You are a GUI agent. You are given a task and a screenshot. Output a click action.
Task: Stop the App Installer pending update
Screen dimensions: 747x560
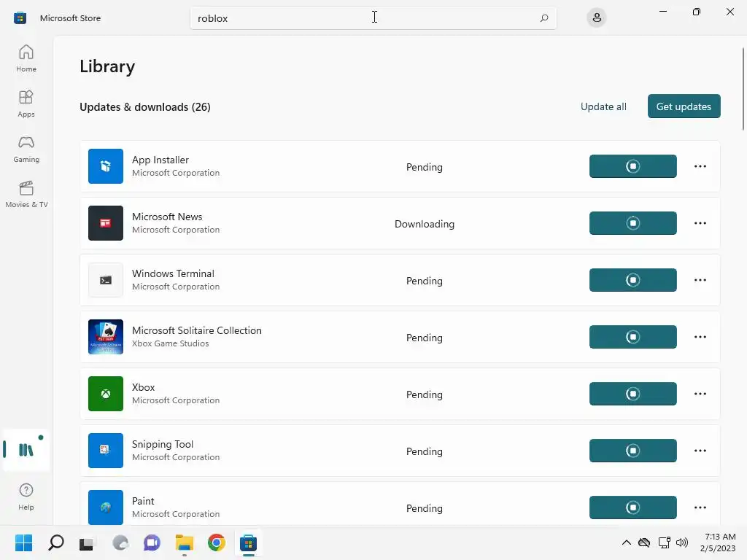click(632, 166)
